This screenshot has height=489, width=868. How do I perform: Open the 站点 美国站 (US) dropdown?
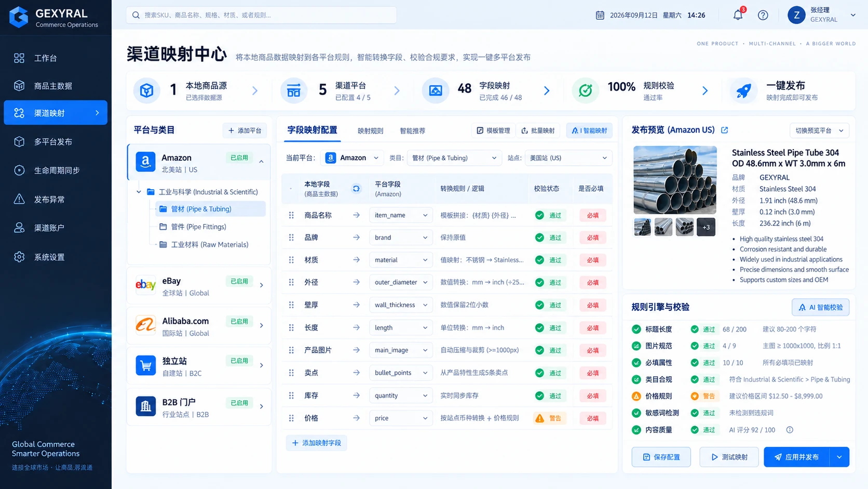pyautogui.click(x=568, y=158)
